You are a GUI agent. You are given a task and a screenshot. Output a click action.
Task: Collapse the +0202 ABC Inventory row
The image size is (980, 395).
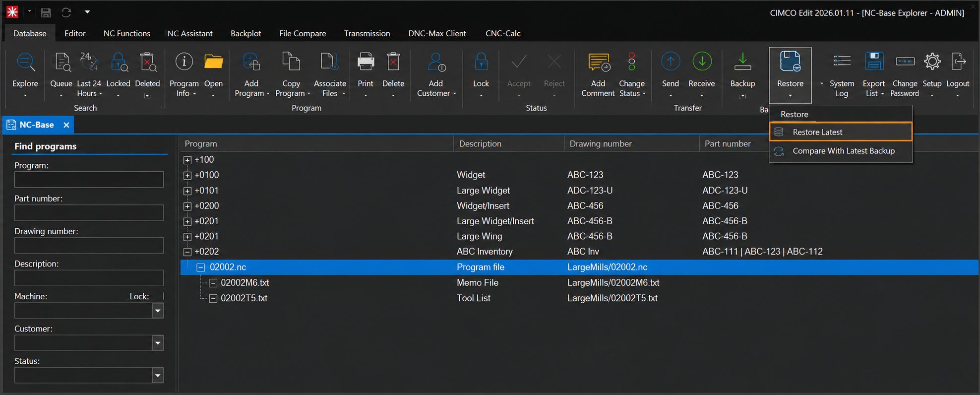[187, 252]
